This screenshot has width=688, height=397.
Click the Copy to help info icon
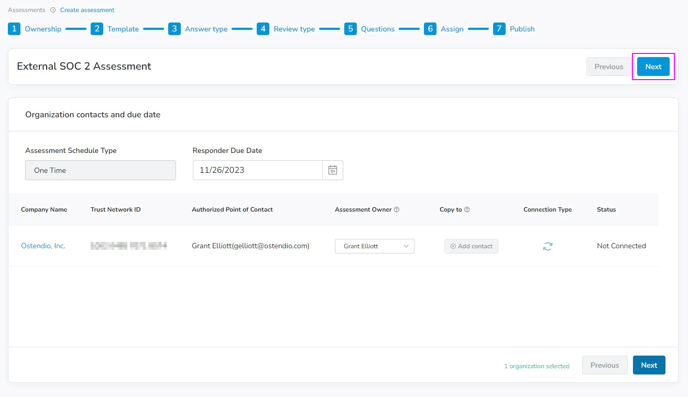click(467, 210)
